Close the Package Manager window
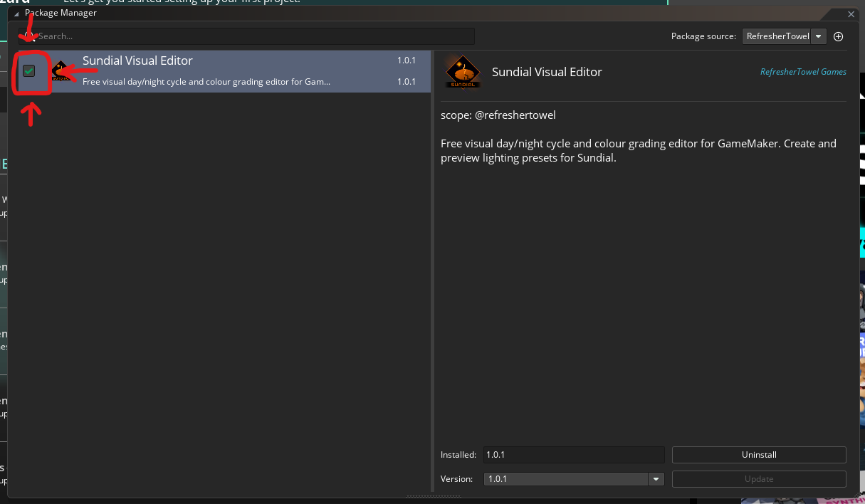Screen dimensions: 865x504 (851, 14)
